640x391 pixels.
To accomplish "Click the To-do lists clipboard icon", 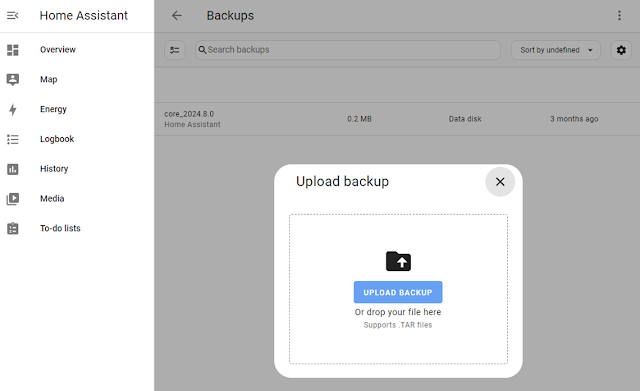I will 13,229.
